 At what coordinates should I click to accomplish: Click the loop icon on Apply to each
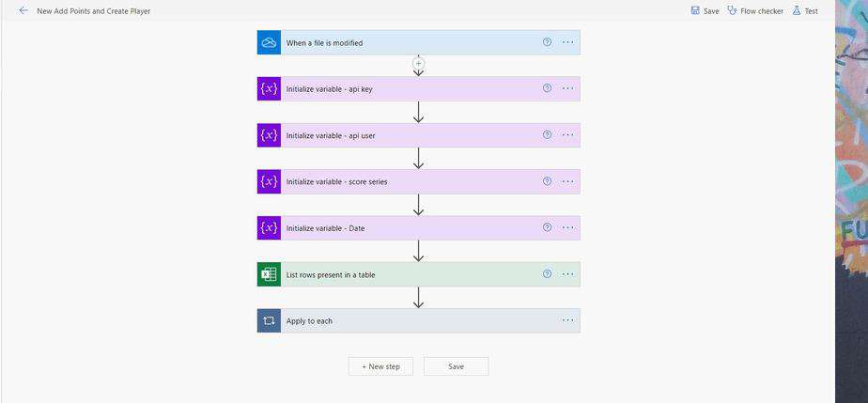pos(269,320)
